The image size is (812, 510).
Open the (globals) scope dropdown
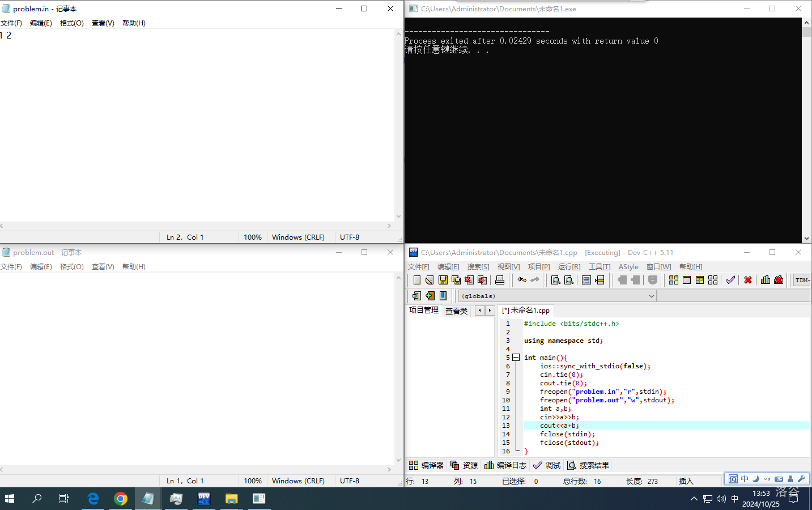tap(558, 296)
